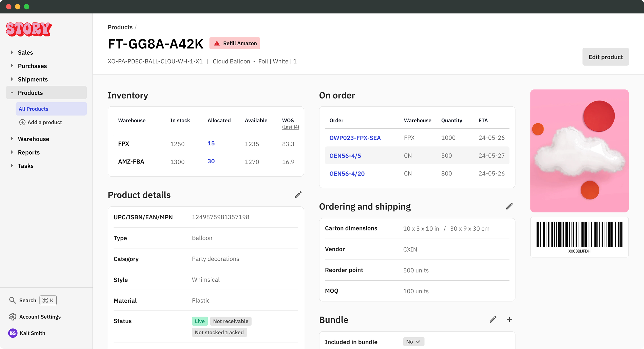The height and width of the screenshot is (349, 644).
Task: Open order GEN56-4/5
Action: tap(345, 156)
